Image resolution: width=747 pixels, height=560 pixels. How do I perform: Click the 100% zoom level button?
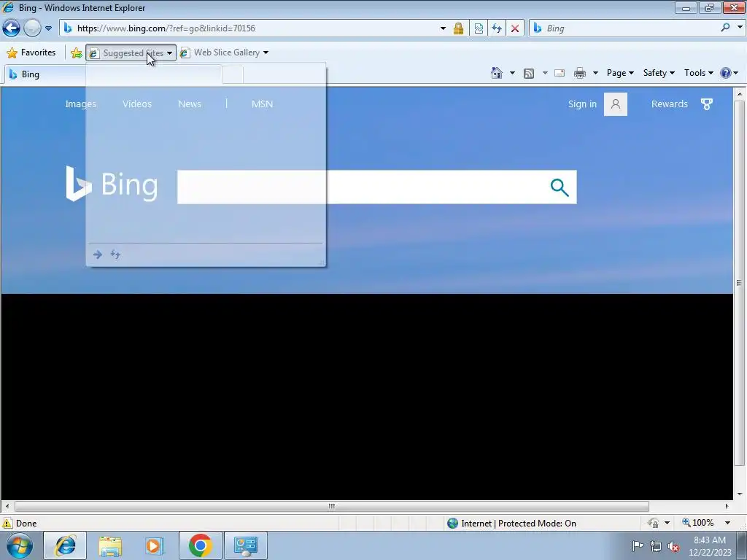(x=698, y=523)
